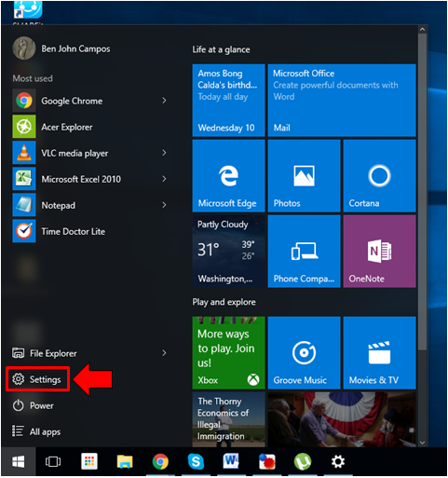Image resolution: width=448 pixels, height=478 pixels.
Task: Open the Microsoft Office Mail tile
Action: (x=342, y=101)
